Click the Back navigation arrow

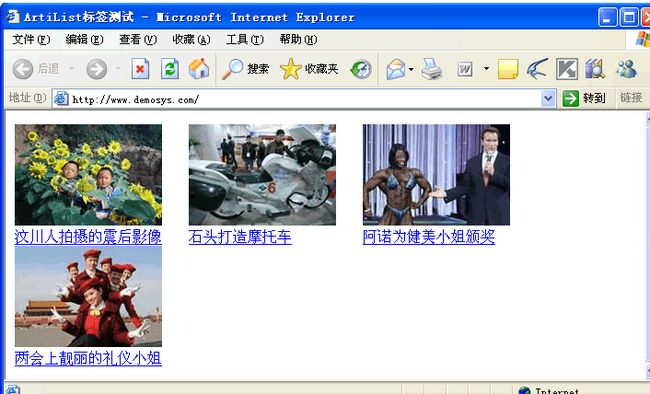point(22,69)
